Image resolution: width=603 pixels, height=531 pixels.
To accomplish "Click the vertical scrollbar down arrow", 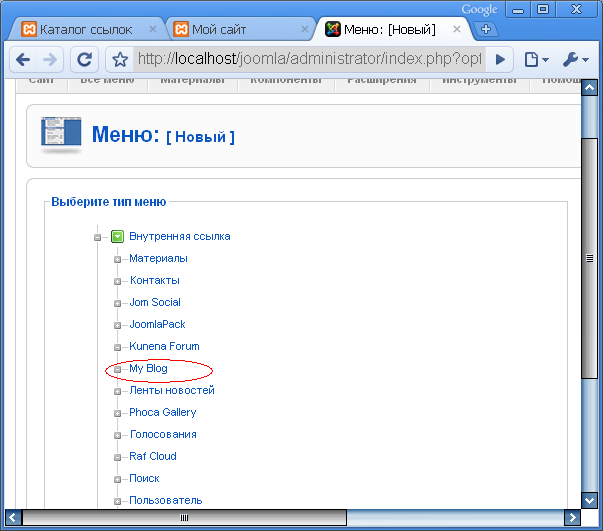I will pos(590,500).
